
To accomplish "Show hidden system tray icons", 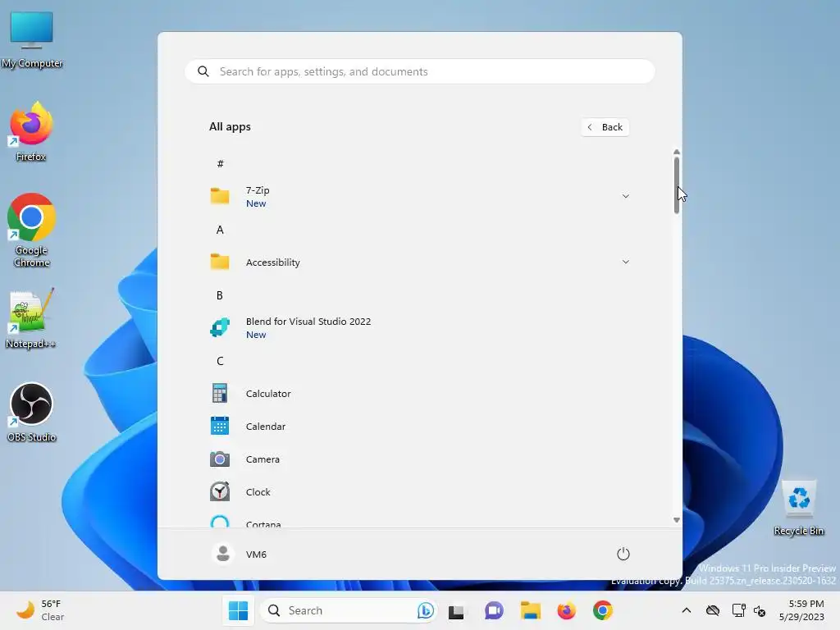I will pyautogui.click(x=687, y=610).
